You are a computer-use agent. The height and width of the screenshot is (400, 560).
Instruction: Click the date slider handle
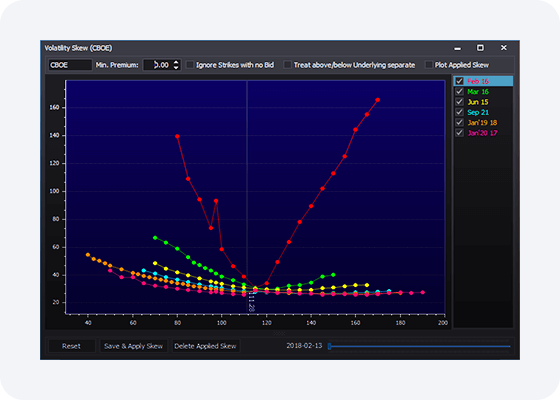coord(330,346)
